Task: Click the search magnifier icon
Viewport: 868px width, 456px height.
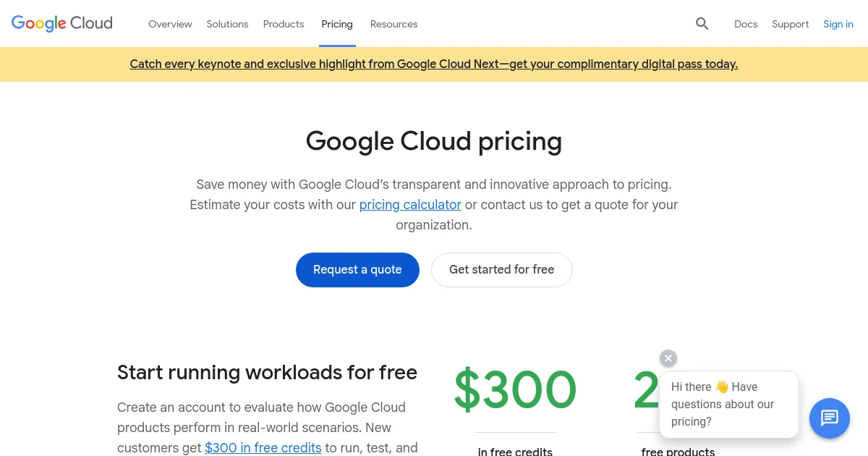Action: tap(702, 24)
